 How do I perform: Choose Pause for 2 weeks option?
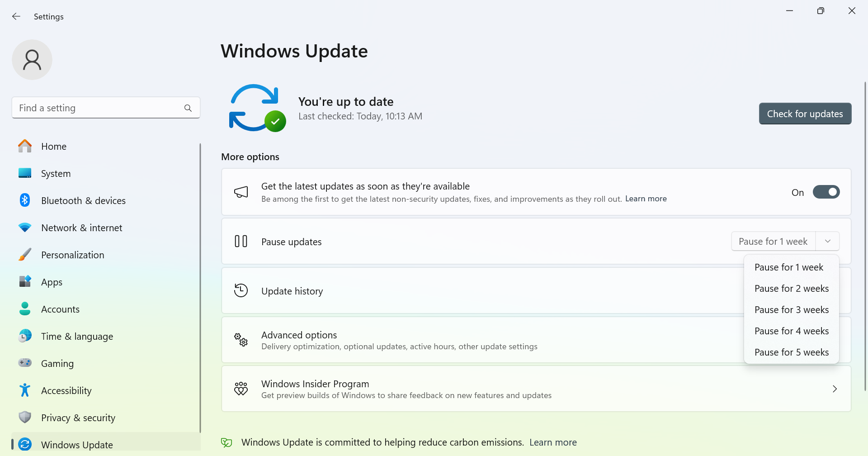(x=792, y=289)
